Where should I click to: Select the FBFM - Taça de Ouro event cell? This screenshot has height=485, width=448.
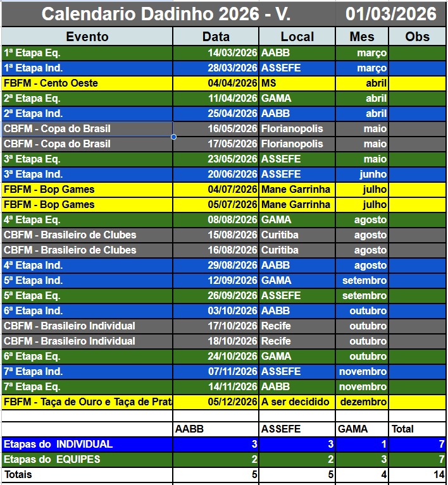click(x=87, y=402)
